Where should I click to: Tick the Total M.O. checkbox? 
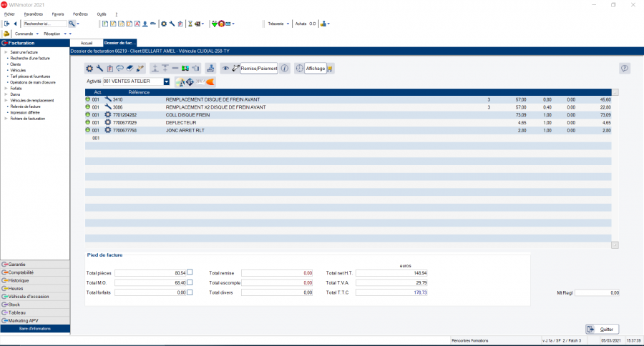[x=190, y=282]
